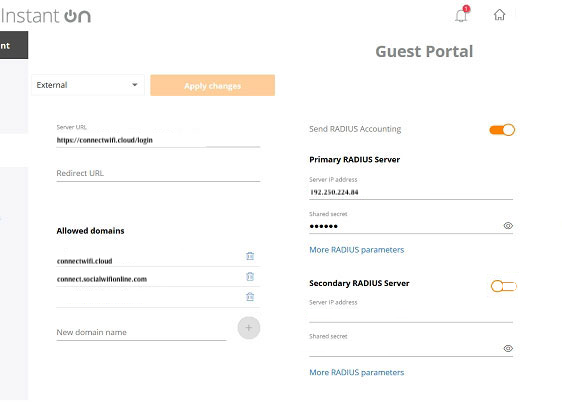Screen dimensions: 562x404
Task: Add new domain with the plus button
Action: coord(249,328)
